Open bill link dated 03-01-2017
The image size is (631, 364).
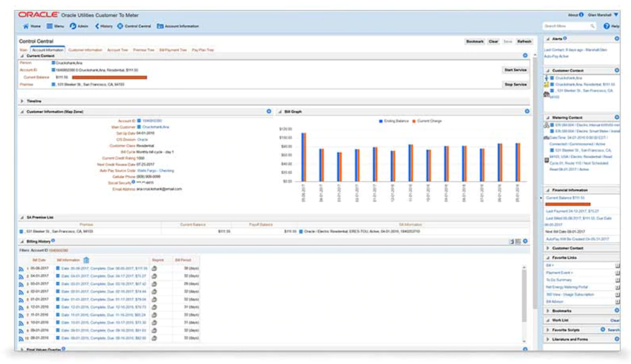coord(104,284)
